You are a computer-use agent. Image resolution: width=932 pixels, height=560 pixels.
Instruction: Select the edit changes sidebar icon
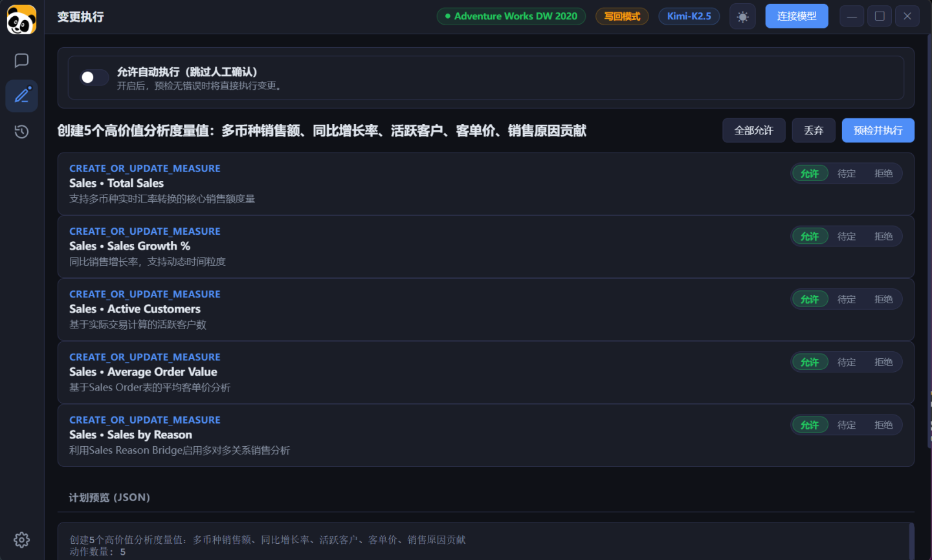(22, 96)
